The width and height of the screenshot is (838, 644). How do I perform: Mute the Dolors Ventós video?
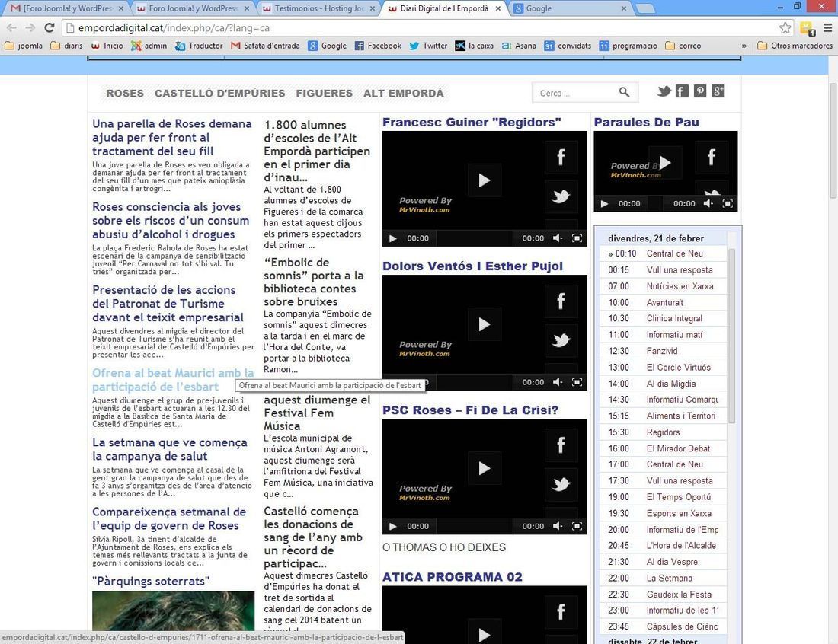tap(558, 382)
